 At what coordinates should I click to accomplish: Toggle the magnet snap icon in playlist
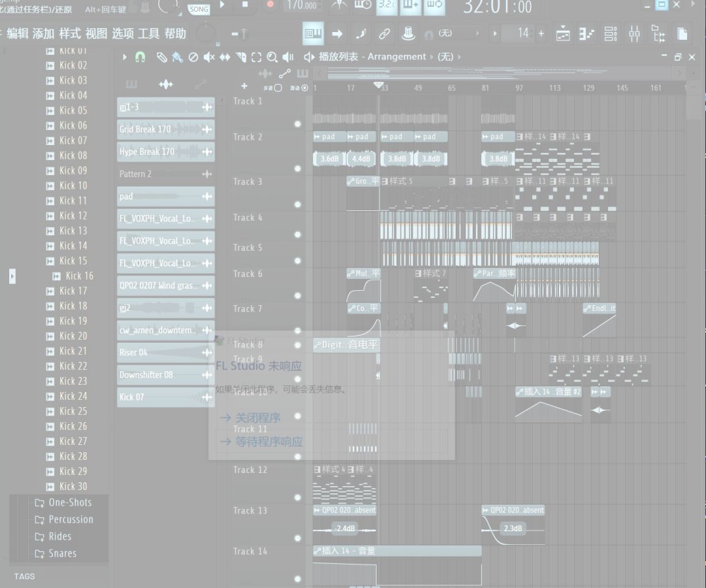point(141,57)
